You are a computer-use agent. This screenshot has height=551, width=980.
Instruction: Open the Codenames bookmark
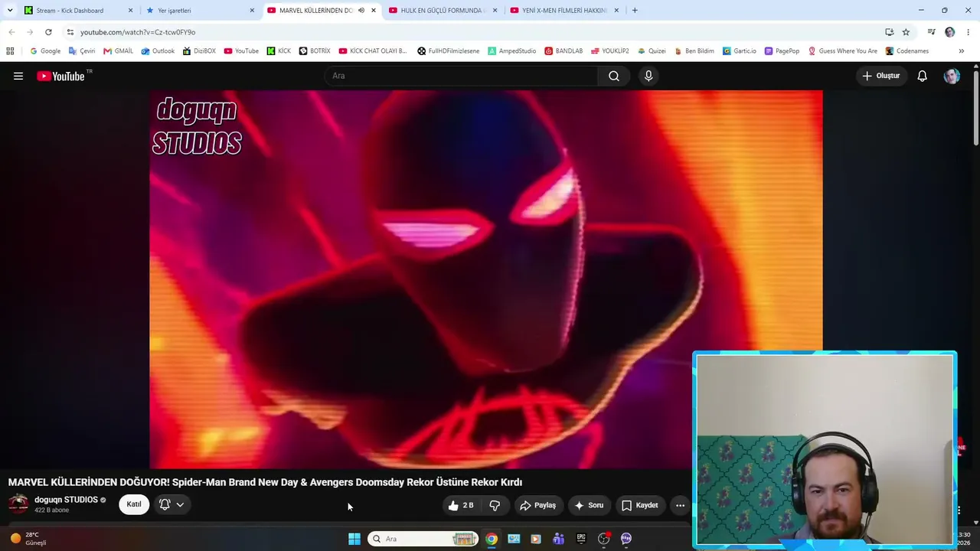[907, 51]
